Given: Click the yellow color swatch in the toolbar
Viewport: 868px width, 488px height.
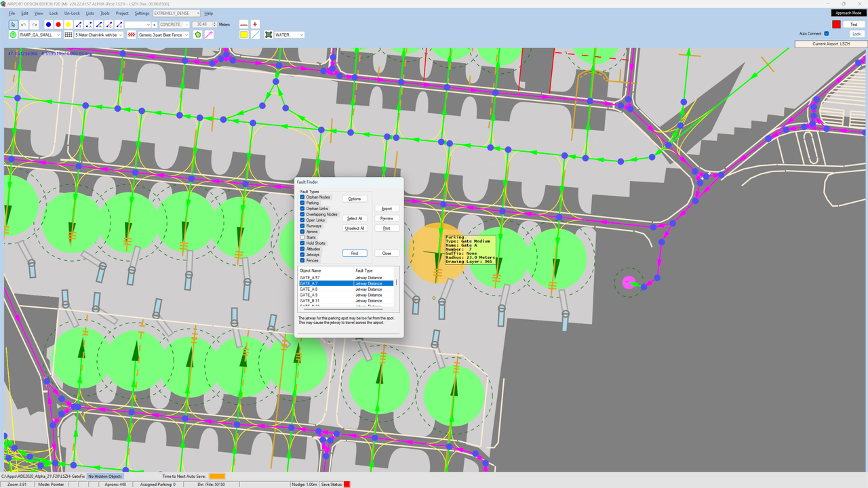Looking at the screenshot, I should click(x=243, y=35).
